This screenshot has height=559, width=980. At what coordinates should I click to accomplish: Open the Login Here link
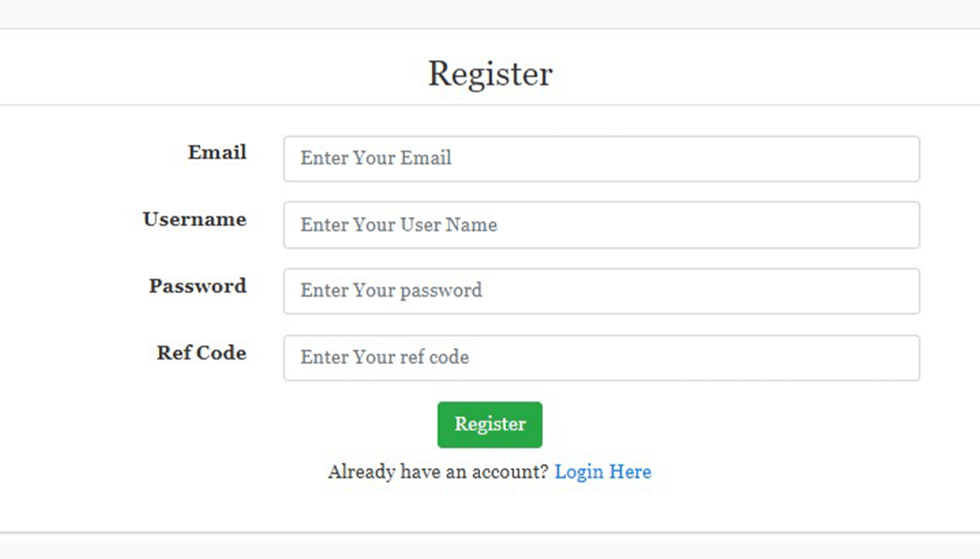(602, 472)
